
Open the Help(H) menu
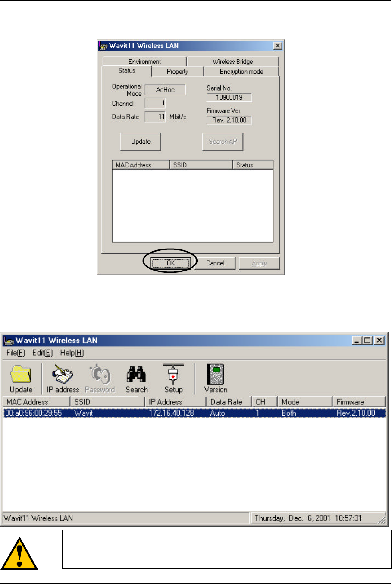pyautogui.click(x=72, y=353)
